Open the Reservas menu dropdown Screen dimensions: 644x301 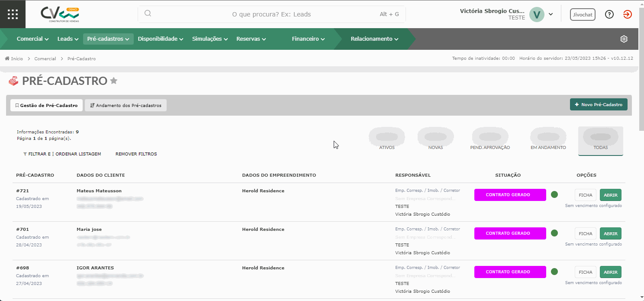point(251,39)
